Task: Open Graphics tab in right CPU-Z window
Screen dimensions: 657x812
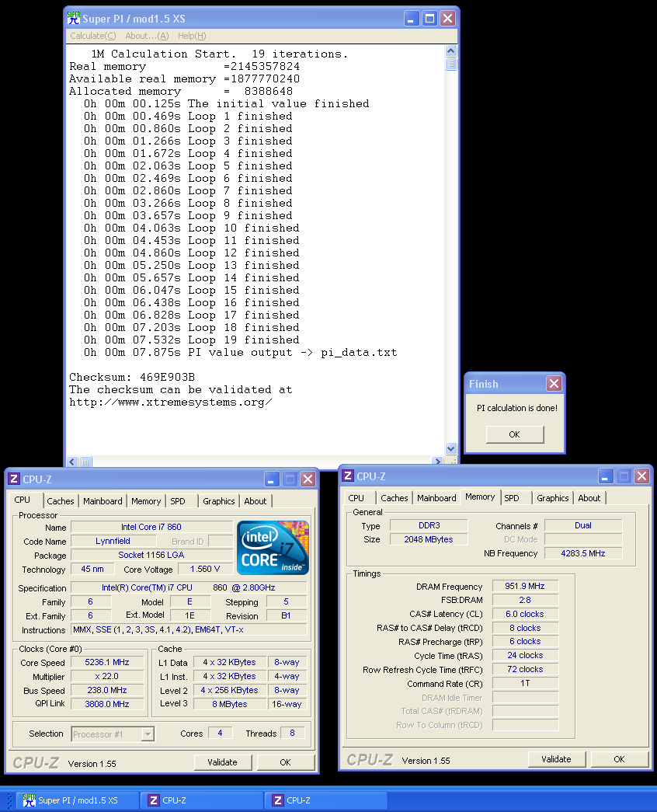Action: [553, 498]
